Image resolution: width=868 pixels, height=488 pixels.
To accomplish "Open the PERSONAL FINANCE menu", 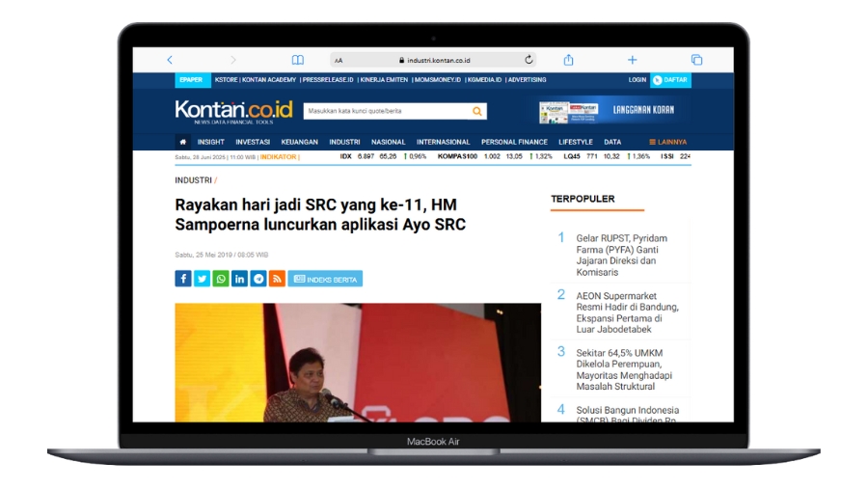I will [514, 142].
